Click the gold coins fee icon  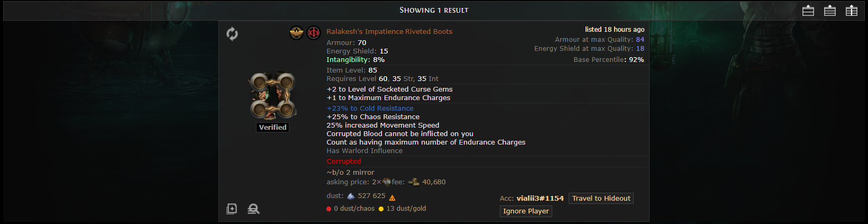point(414,182)
